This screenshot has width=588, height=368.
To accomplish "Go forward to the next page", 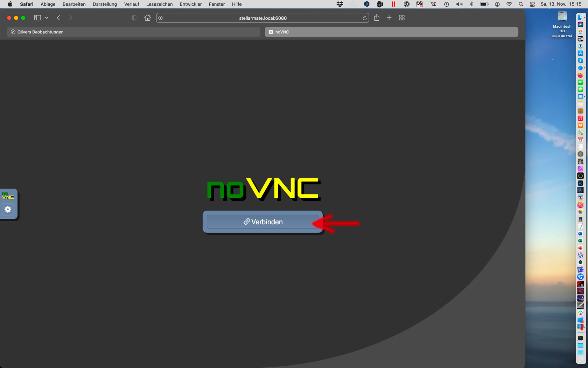I will pos(70,18).
